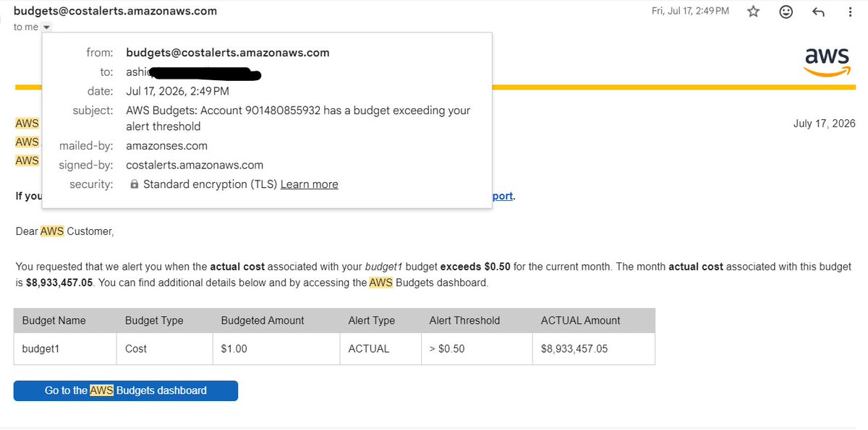Click the "Jul 17, 2026, 2:49 PM" date value
Screen dimensions: 868x430
(x=177, y=91)
